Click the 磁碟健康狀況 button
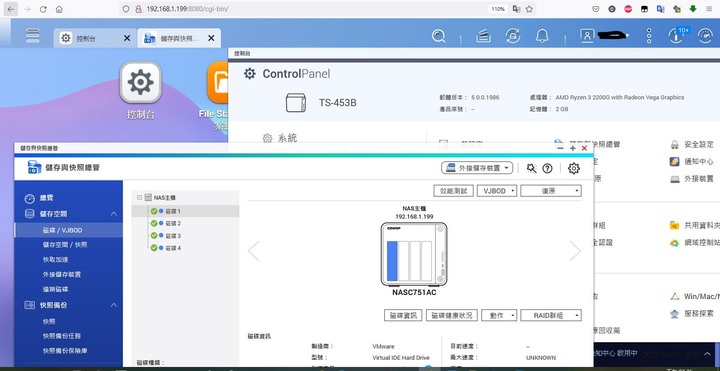720x371 pixels. [x=452, y=315]
